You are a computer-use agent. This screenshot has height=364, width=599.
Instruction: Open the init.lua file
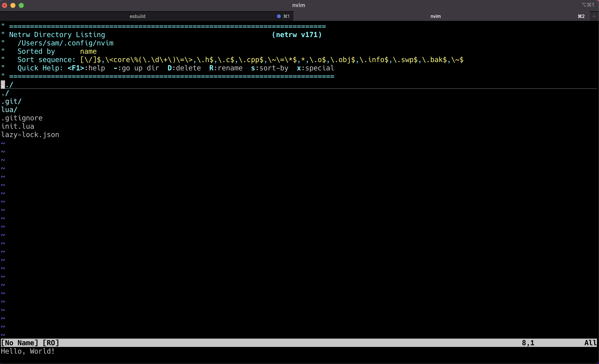(x=18, y=126)
